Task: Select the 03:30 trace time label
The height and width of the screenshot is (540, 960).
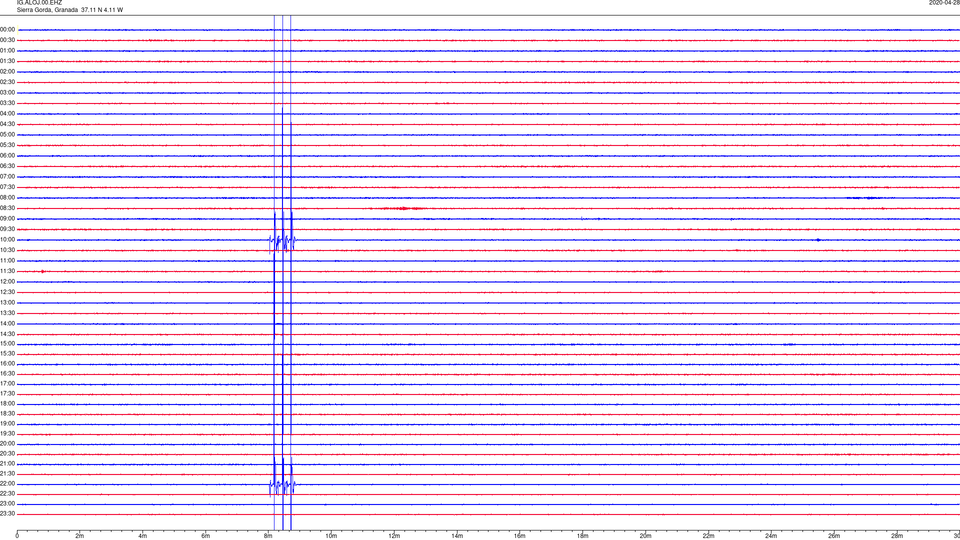Action: point(7,103)
